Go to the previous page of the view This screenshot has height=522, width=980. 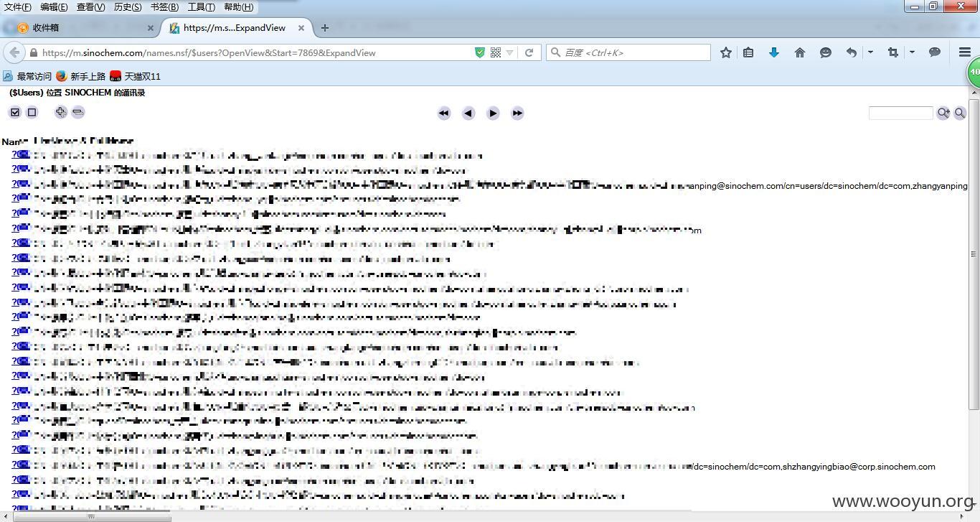468,113
